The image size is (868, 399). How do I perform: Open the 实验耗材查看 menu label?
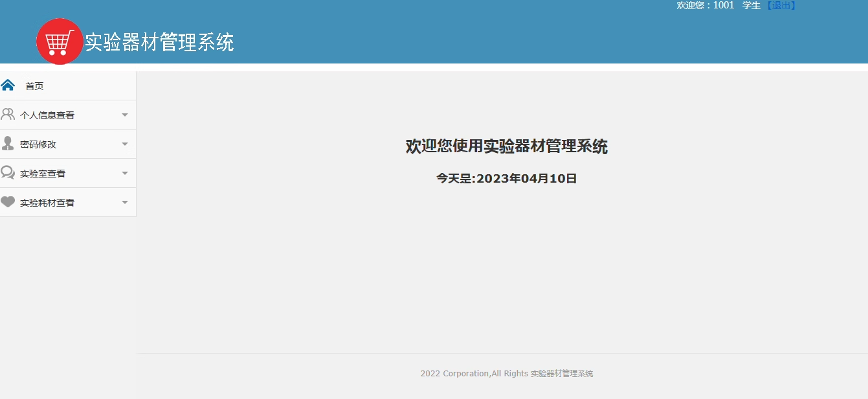[47, 203]
